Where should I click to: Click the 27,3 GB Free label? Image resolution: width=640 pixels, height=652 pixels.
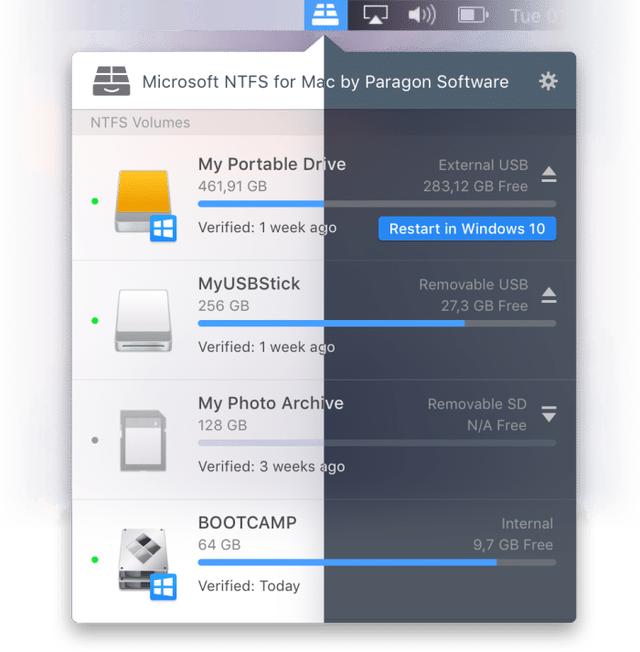484,306
